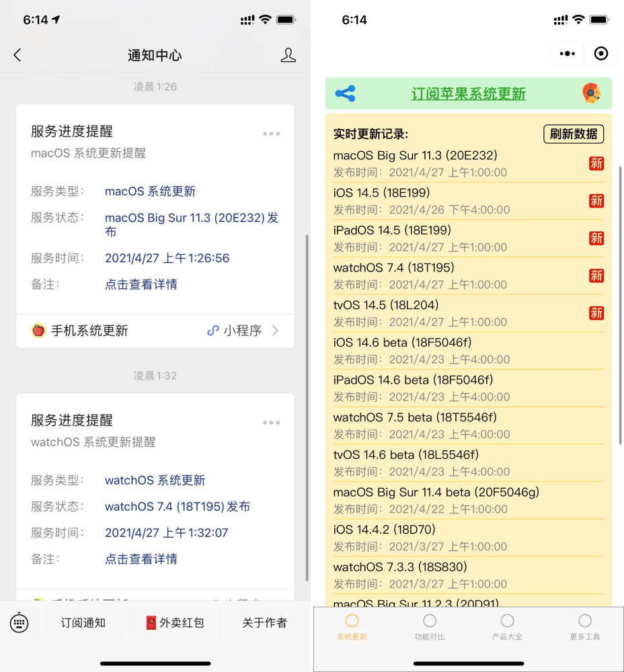
Task: Open iPadOS 14.5 (18E199) record
Action: coord(468,239)
